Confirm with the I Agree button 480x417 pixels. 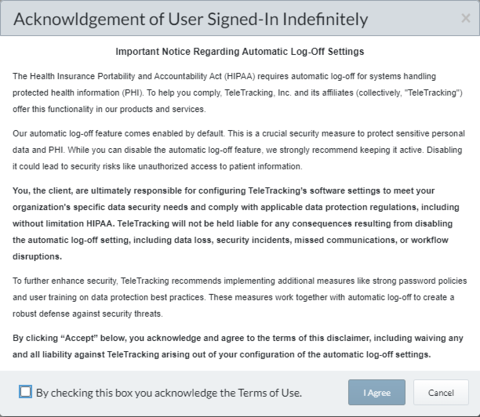pos(377,392)
